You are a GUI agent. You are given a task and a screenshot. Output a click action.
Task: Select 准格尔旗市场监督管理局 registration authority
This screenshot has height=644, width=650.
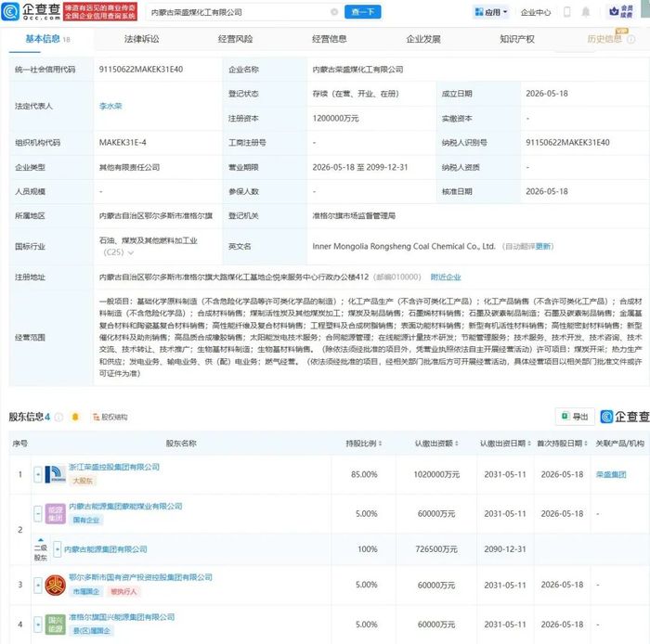[x=354, y=216]
